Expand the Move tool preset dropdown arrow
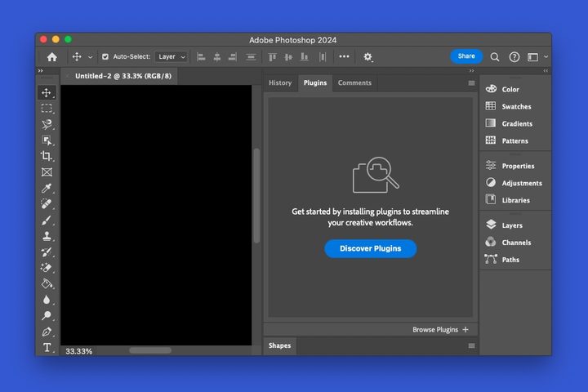 pyautogui.click(x=90, y=57)
